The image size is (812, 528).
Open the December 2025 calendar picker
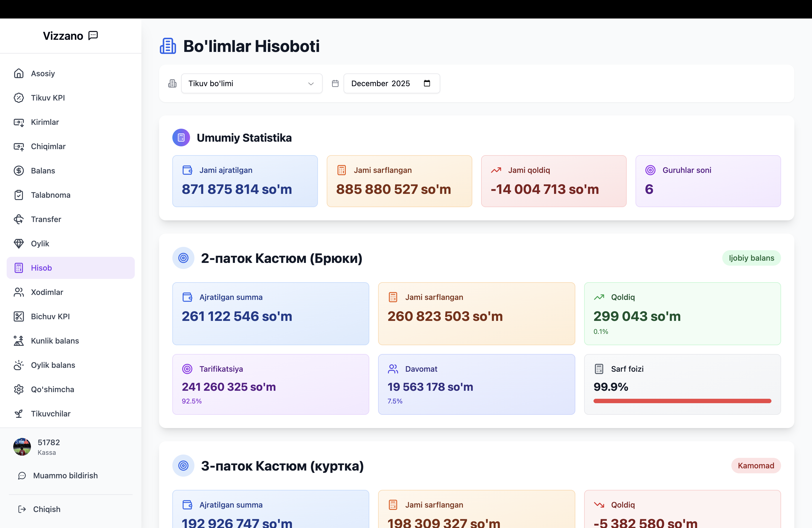point(426,84)
